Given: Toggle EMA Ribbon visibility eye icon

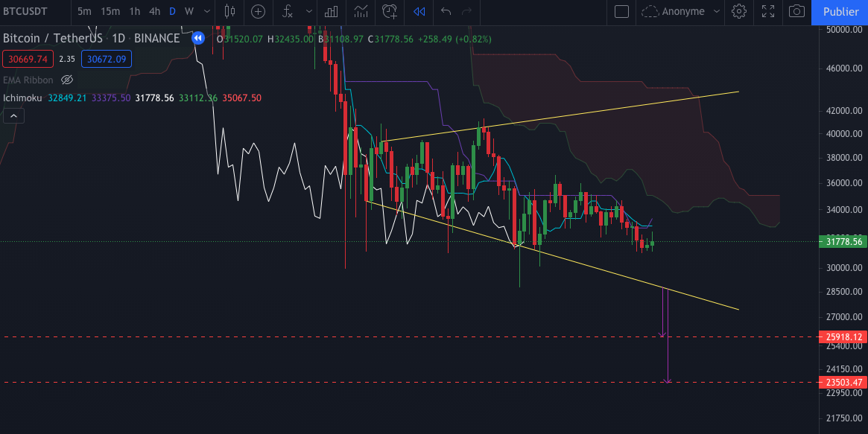Looking at the screenshot, I should (x=66, y=80).
